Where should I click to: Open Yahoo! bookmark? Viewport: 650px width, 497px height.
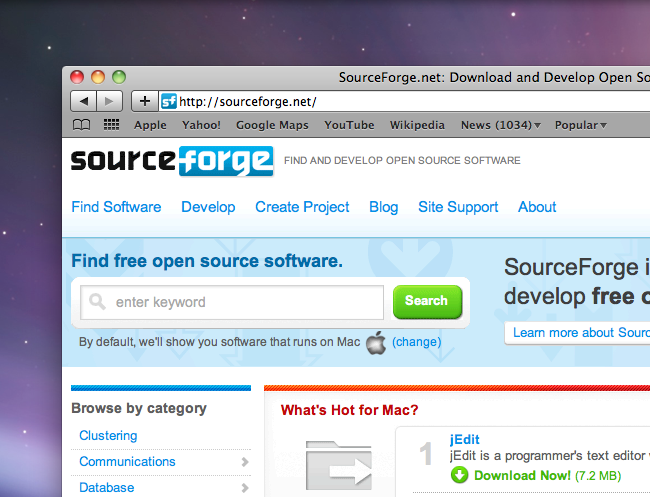pyautogui.click(x=201, y=125)
